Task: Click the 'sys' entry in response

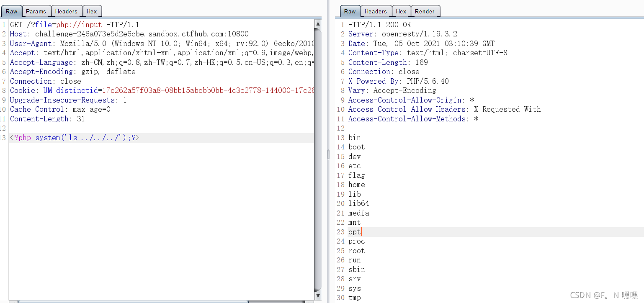Action: point(354,288)
